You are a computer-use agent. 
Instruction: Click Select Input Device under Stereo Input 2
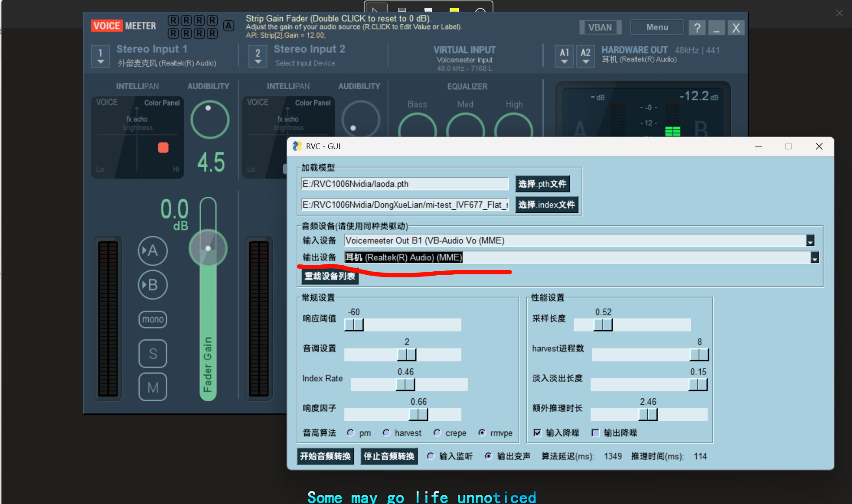coord(305,63)
